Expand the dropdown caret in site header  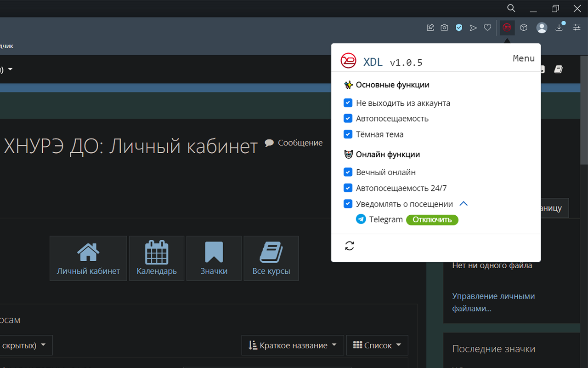click(x=10, y=69)
